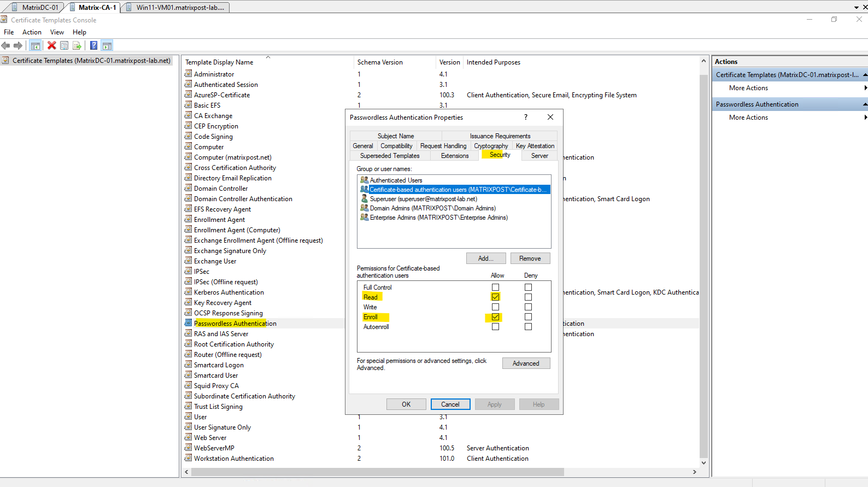868x487 pixels.
Task: Click the Domain Admins group icon
Action: (x=365, y=208)
